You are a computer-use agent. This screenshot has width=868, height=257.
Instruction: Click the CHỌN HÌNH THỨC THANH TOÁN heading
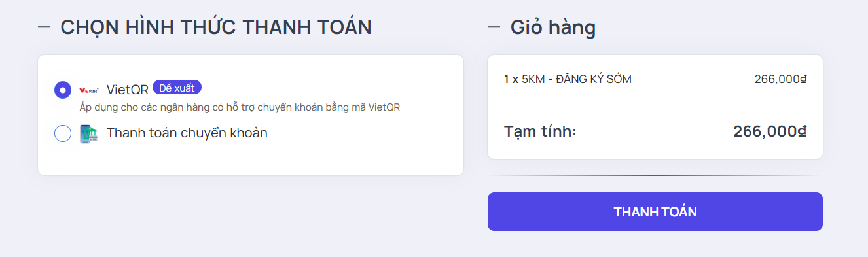[216, 27]
